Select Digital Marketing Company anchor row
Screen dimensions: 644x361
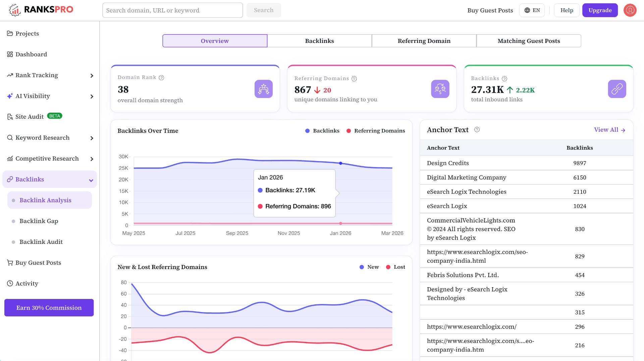(x=526, y=177)
